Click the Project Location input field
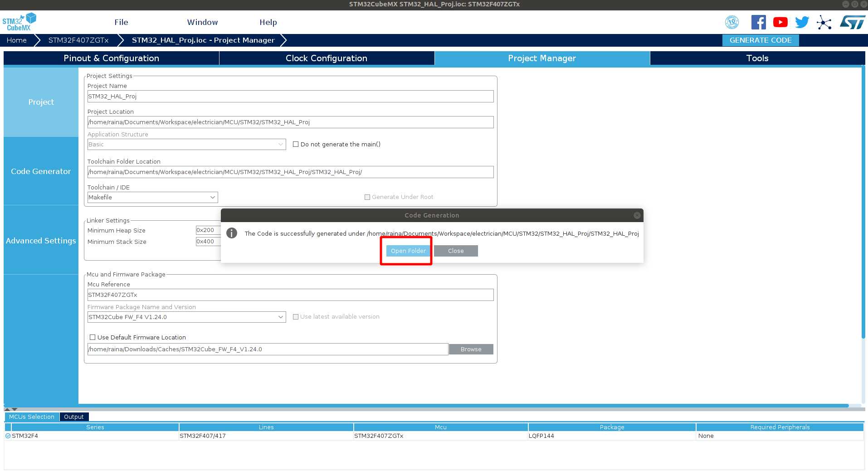The height and width of the screenshot is (475, 868). tap(290, 122)
